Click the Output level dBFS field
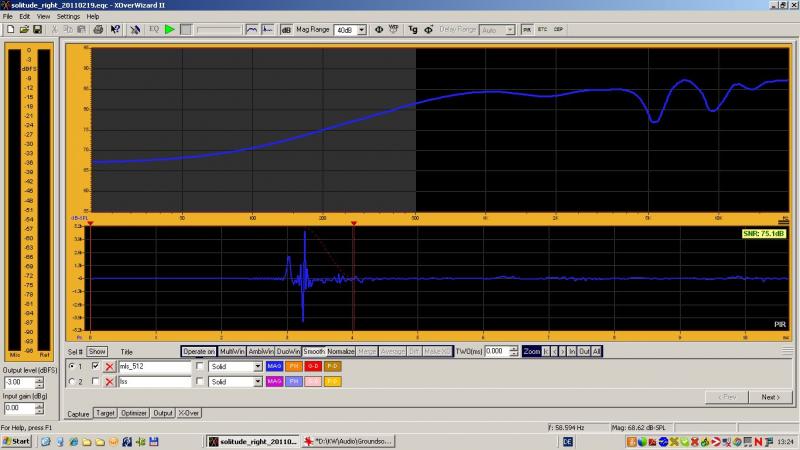Viewport: 800px width, 450px height. tap(17, 381)
